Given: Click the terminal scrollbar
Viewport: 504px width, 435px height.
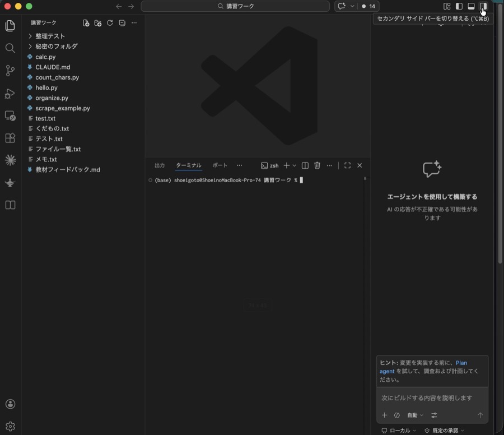Looking at the screenshot, I should pyautogui.click(x=365, y=179).
